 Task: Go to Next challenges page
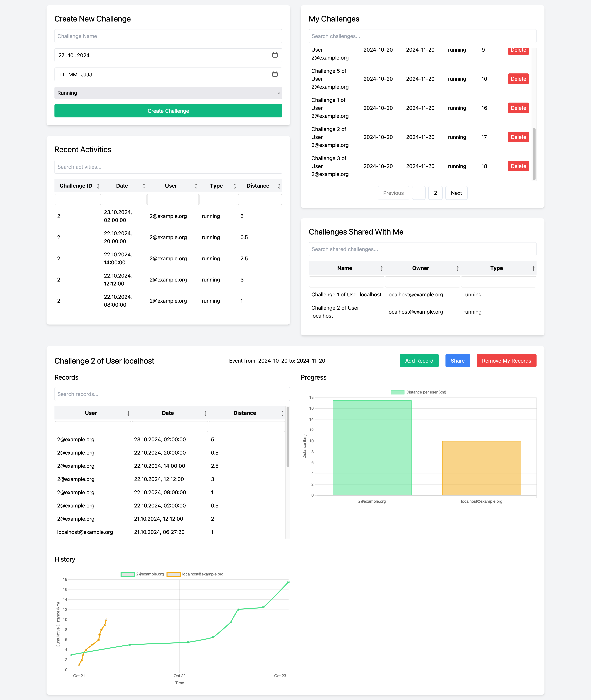click(x=456, y=193)
